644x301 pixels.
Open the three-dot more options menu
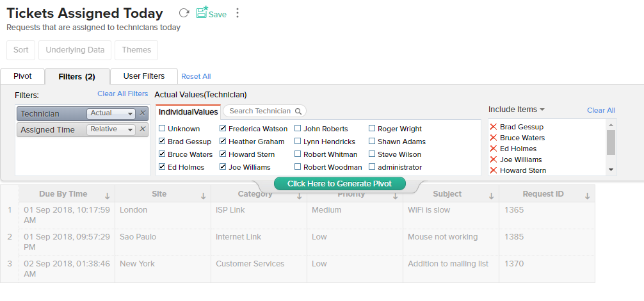(237, 13)
